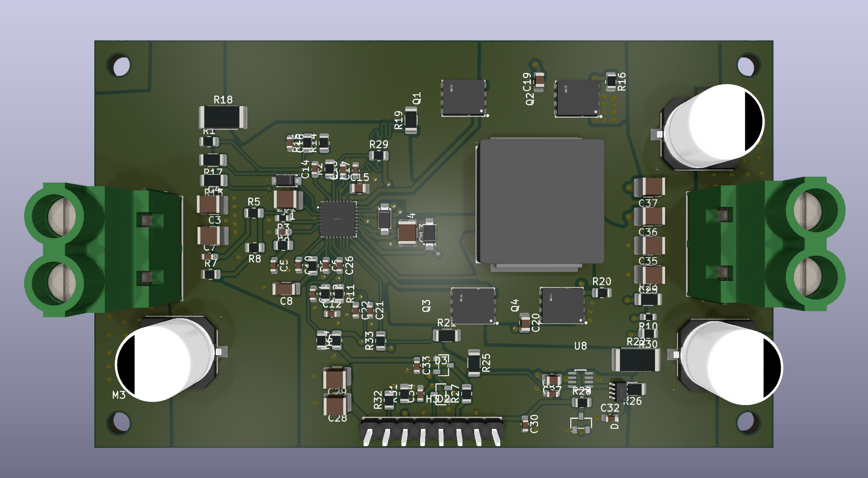Click the C21 silkscreen label
Image resolution: width=868 pixels, height=478 pixels.
pos(379,310)
